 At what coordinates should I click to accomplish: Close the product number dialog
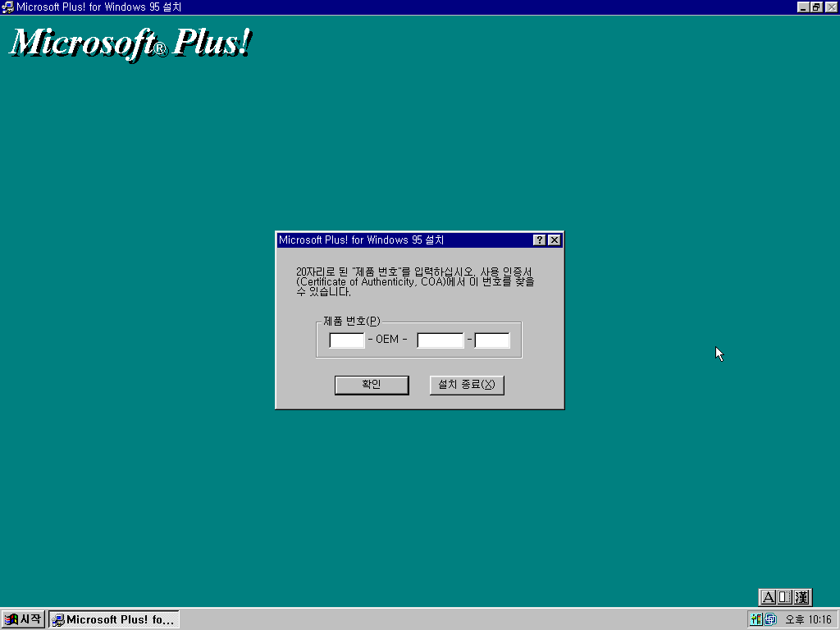coord(555,240)
